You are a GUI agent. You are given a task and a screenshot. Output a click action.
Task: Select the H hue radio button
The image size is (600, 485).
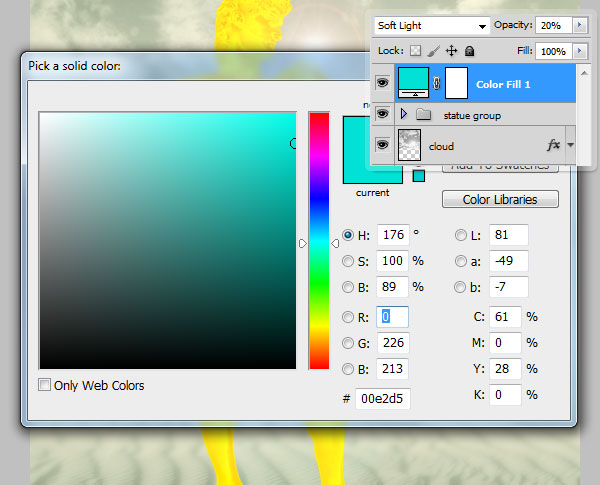[x=348, y=235]
